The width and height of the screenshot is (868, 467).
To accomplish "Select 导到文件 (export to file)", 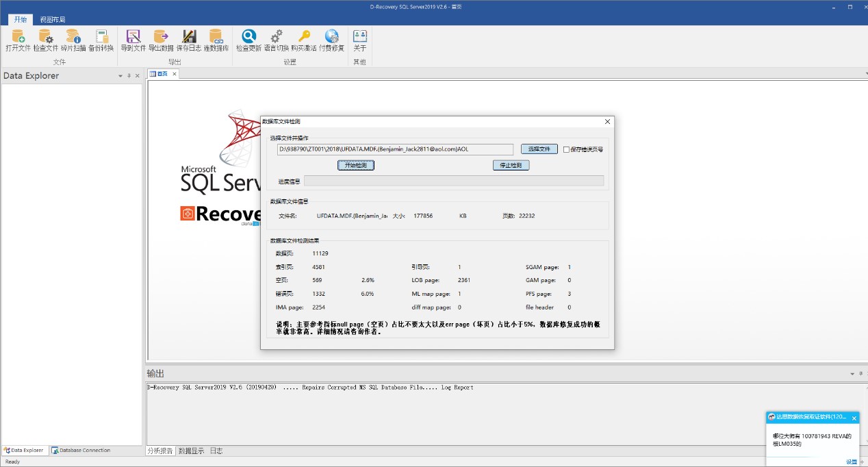I will [133, 41].
